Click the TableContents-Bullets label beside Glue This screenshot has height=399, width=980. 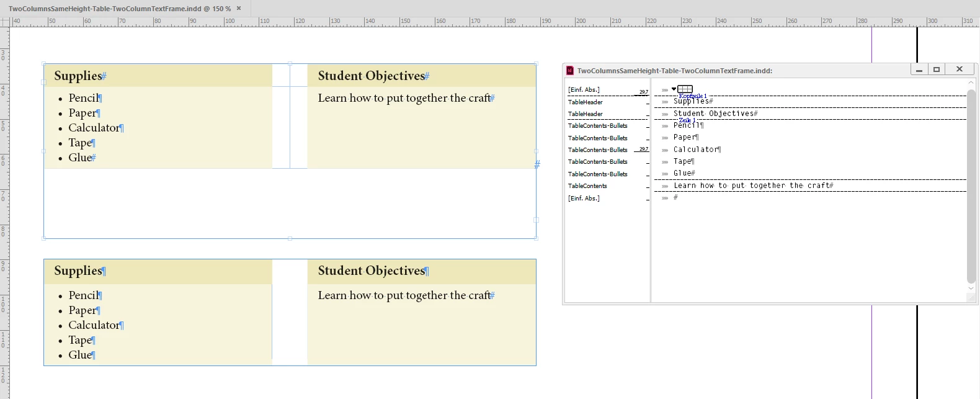click(598, 174)
